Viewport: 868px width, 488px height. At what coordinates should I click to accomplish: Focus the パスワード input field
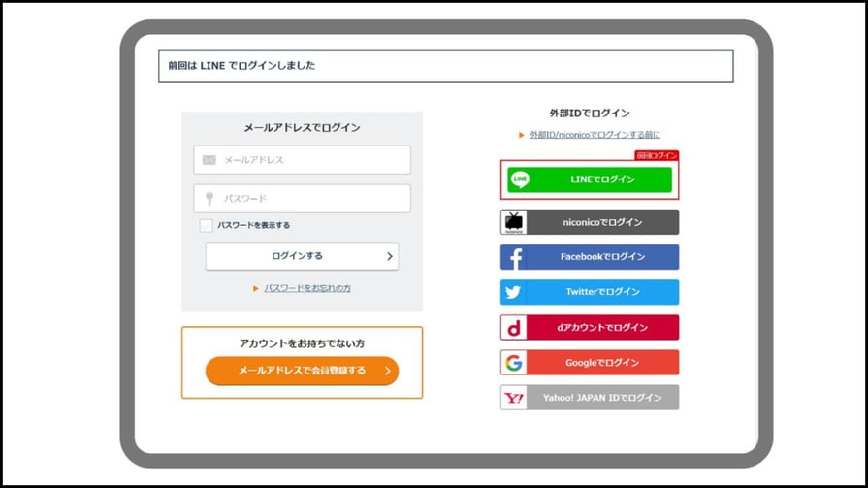303,198
